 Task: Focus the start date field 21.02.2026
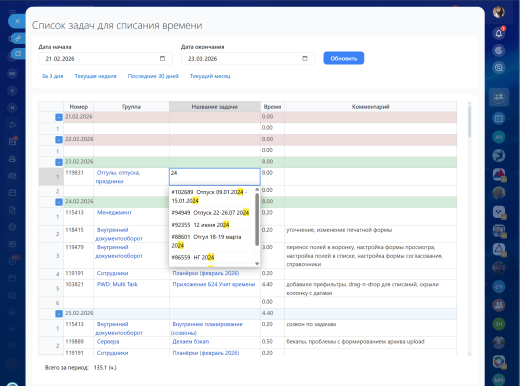[105, 59]
